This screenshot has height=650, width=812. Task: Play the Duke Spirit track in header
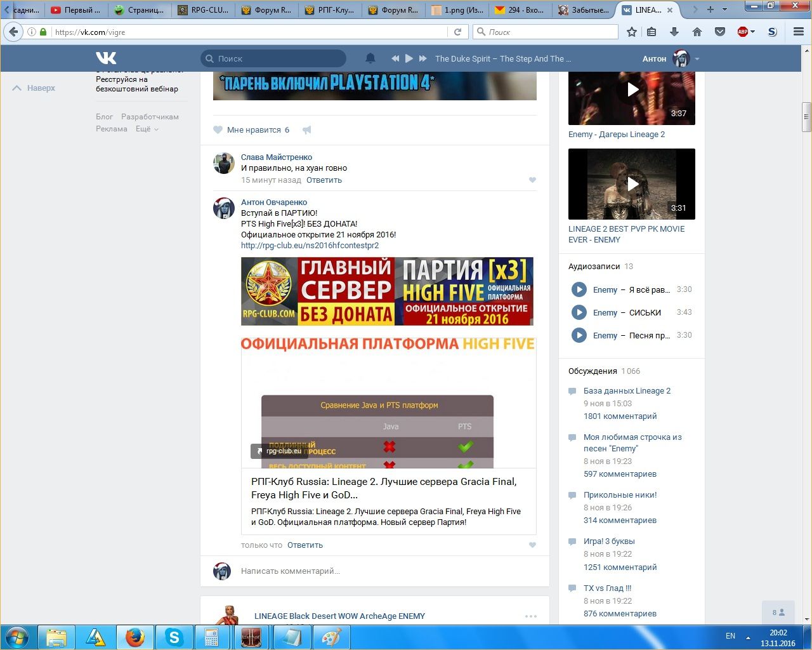[409, 58]
